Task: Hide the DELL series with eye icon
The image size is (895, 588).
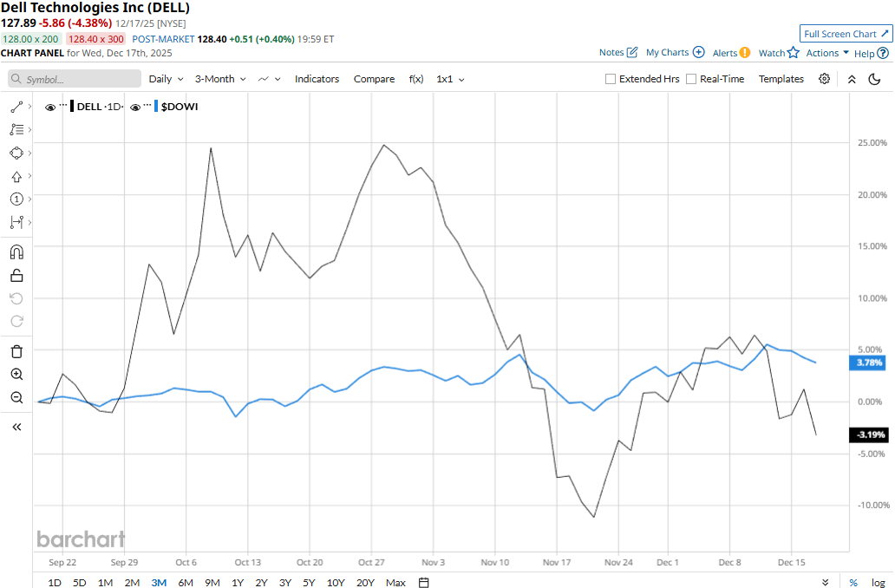Action: coord(50,108)
